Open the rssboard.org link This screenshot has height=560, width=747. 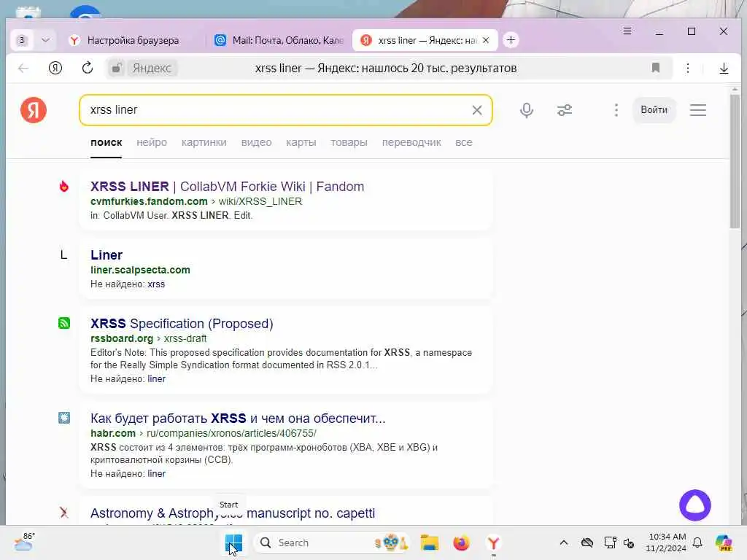[x=122, y=338]
